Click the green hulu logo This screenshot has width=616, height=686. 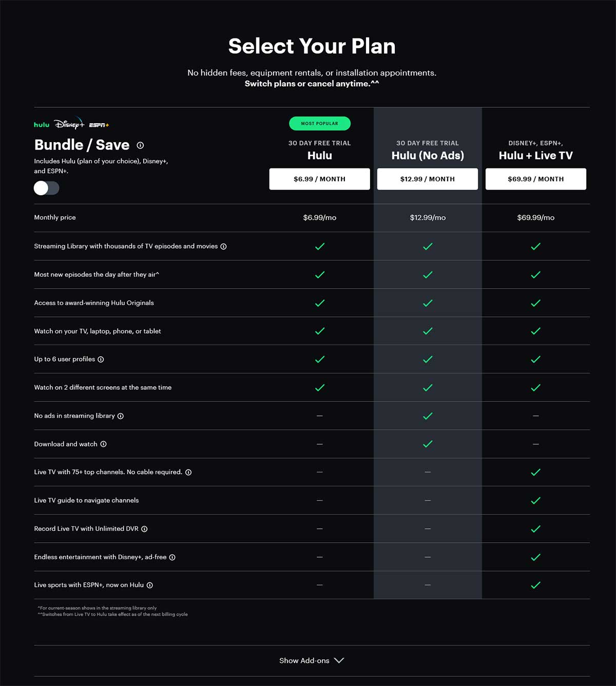pos(42,125)
